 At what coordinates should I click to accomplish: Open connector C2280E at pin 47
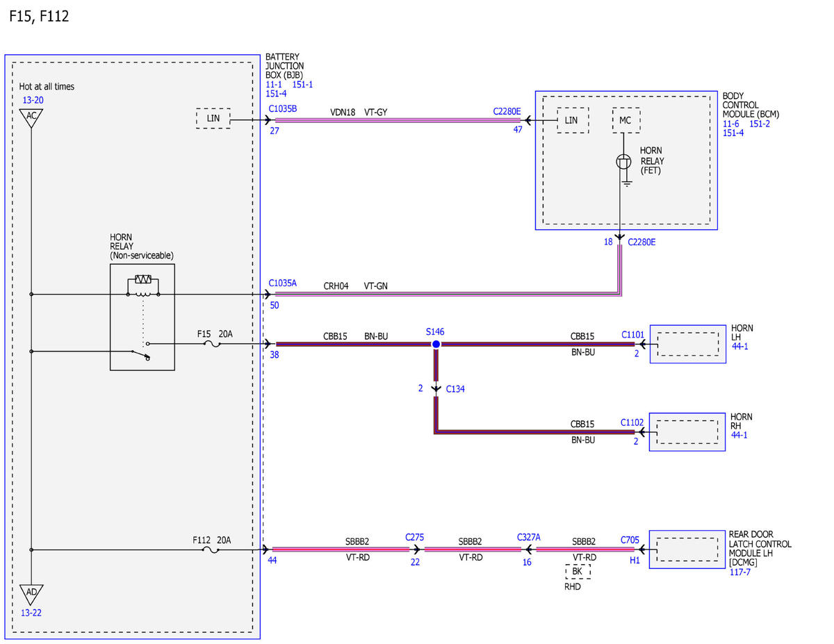[507, 110]
